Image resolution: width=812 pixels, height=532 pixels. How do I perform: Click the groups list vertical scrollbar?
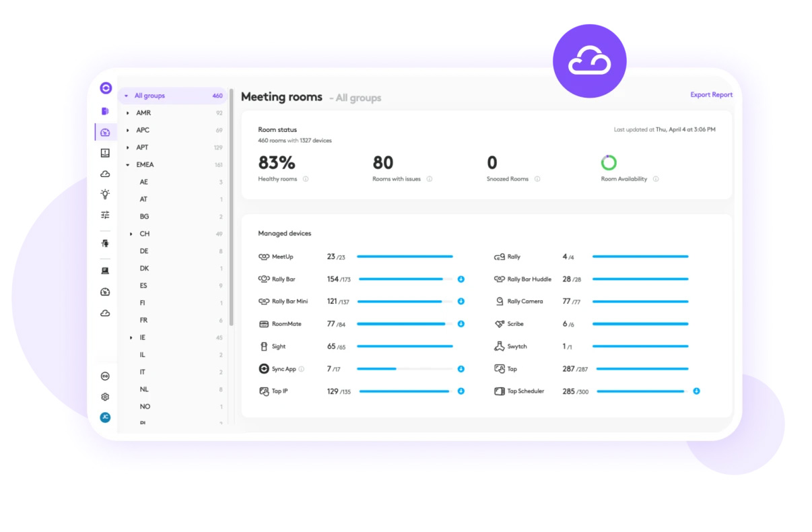click(232, 209)
